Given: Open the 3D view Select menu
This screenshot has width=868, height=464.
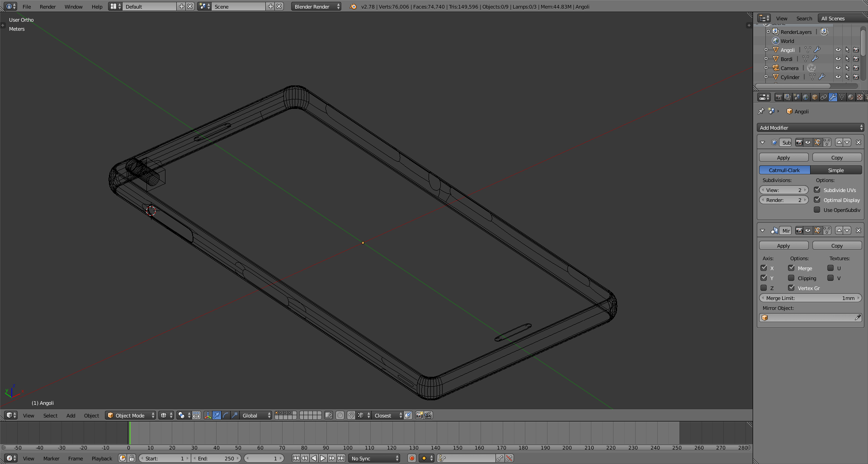Looking at the screenshot, I should (x=50, y=415).
